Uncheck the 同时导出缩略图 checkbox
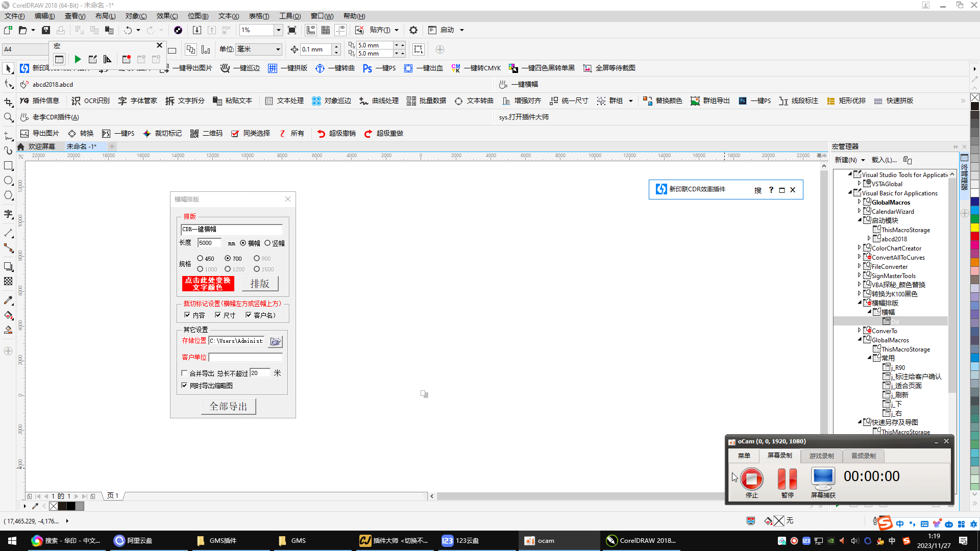The image size is (980, 551). click(185, 386)
